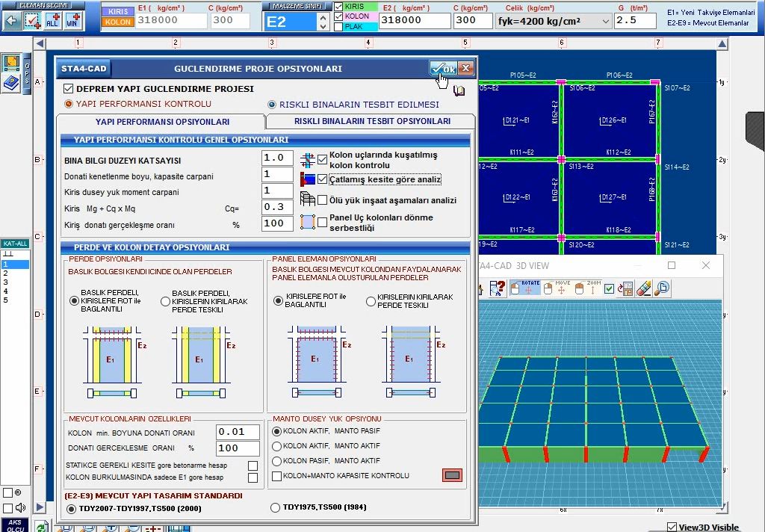Viewport: 765px width, 532px height.
Task: Uncheck Çatlamış kesite göre analiz
Action: pyautogui.click(x=322, y=179)
